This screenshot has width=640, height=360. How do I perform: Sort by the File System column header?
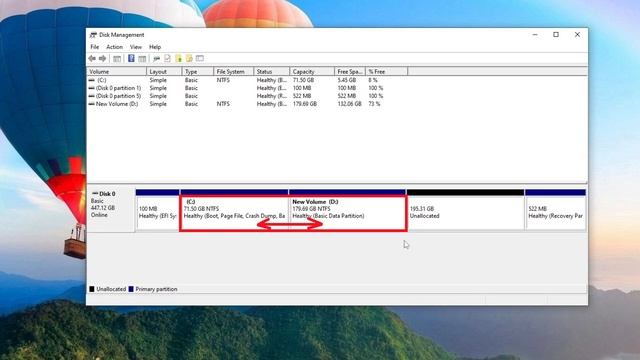tap(233, 71)
